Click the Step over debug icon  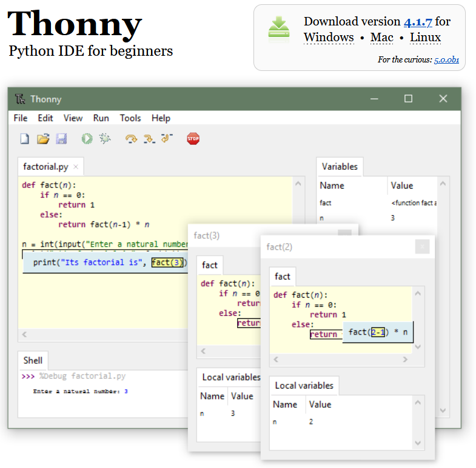pyautogui.click(x=131, y=139)
